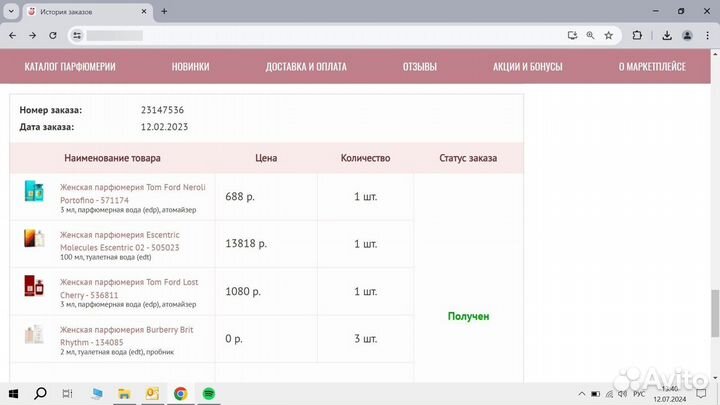The width and height of the screenshot is (720, 405).
Task: Open the Отзывы page
Action: (x=419, y=67)
